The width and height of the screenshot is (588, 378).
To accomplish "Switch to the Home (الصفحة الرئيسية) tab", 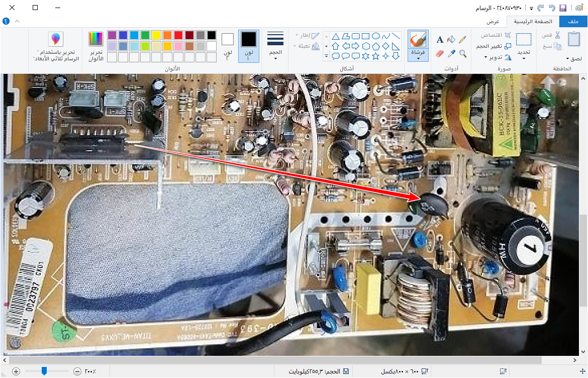I will pos(533,22).
